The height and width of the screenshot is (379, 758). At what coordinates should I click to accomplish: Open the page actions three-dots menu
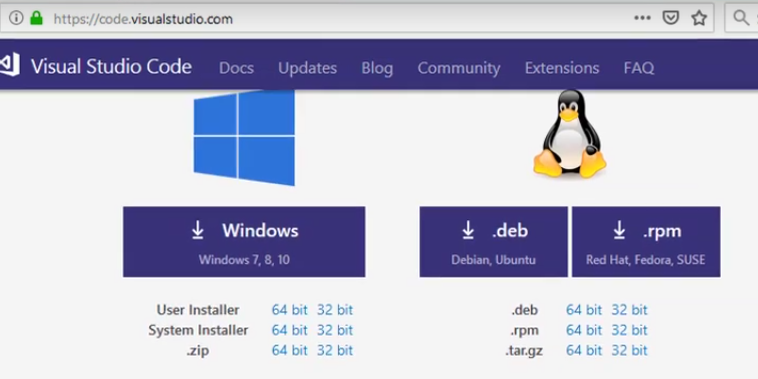(x=642, y=18)
